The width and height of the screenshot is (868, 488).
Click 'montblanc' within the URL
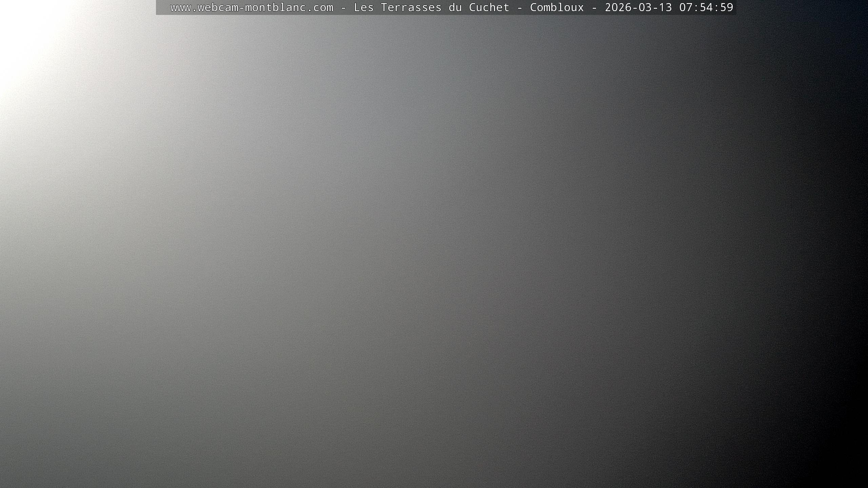[x=275, y=7]
